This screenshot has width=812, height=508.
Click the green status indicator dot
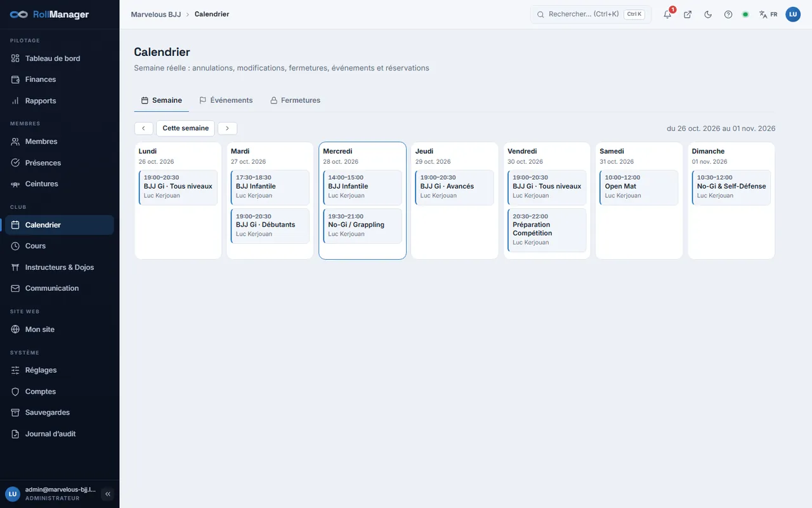pyautogui.click(x=745, y=15)
